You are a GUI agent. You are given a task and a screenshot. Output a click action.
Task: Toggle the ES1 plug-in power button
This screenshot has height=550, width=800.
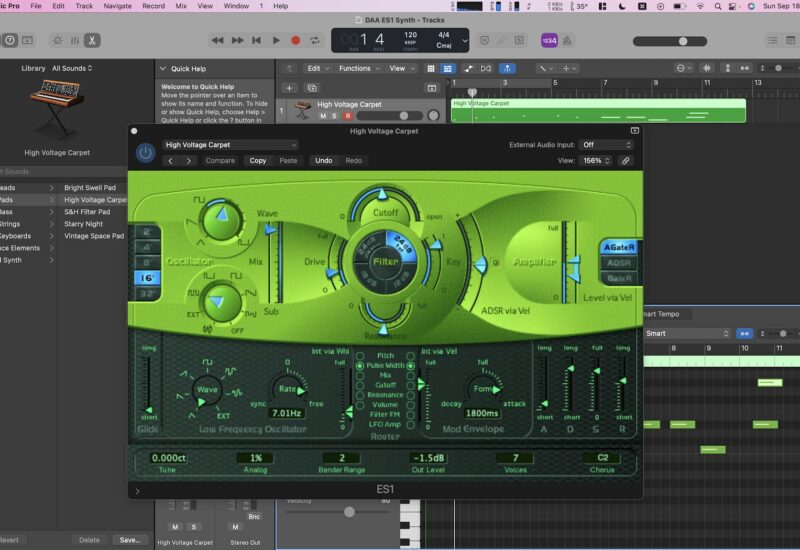[145, 153]
